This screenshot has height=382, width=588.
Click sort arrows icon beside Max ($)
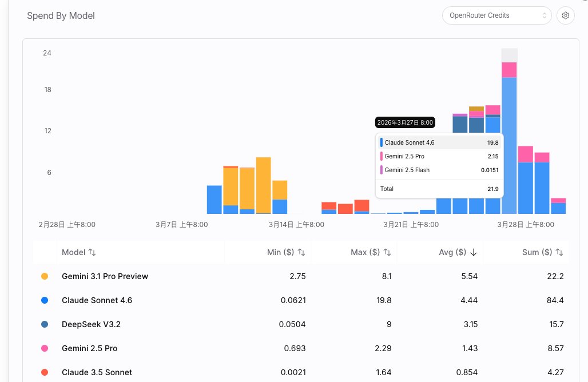(x=387, y=252)
